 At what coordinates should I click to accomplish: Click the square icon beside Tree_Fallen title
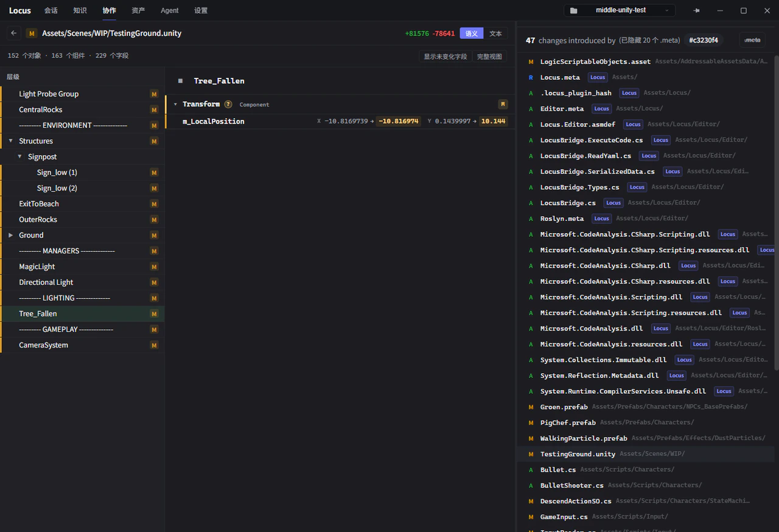click(180, 80)
